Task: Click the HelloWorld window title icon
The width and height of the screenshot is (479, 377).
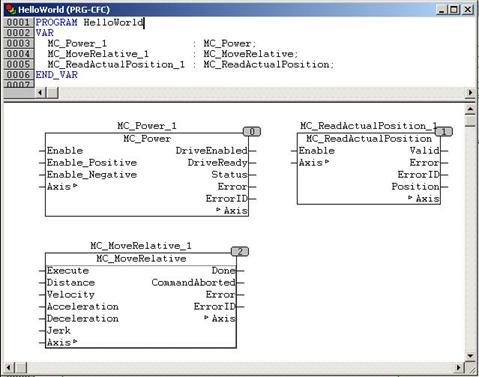Action: point(11,9)
